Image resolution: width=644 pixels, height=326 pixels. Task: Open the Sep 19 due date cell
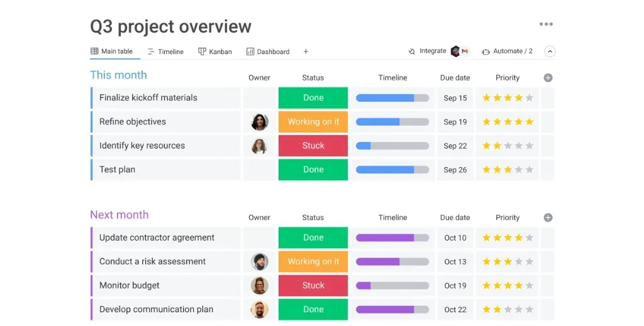(455, 122)
